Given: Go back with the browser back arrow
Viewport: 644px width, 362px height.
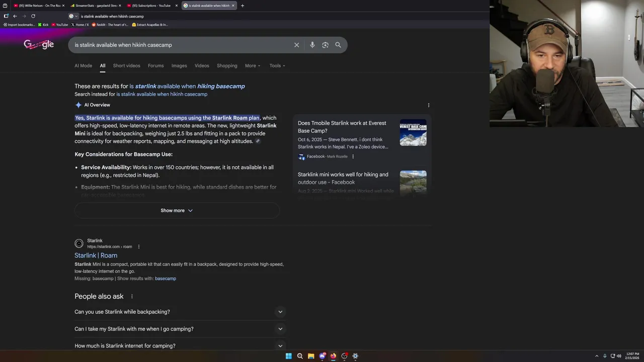Looking at the screenshot, I should click(x=15, y=16).
